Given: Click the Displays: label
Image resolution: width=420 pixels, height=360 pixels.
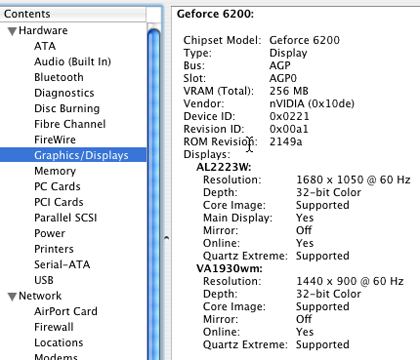Looking at the screenshot, I should pyautogui.click(x=207, y=154).
